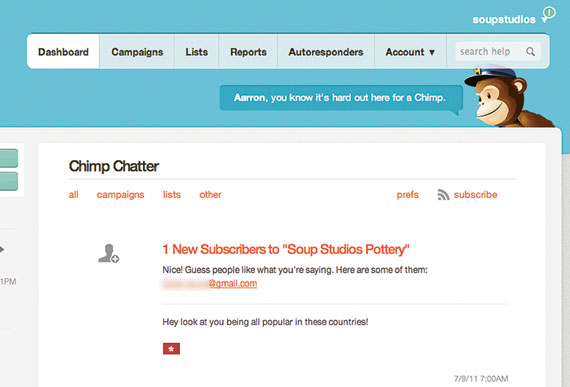
Task: Switch to the Campaigns tab
Action: click(137, 52)
